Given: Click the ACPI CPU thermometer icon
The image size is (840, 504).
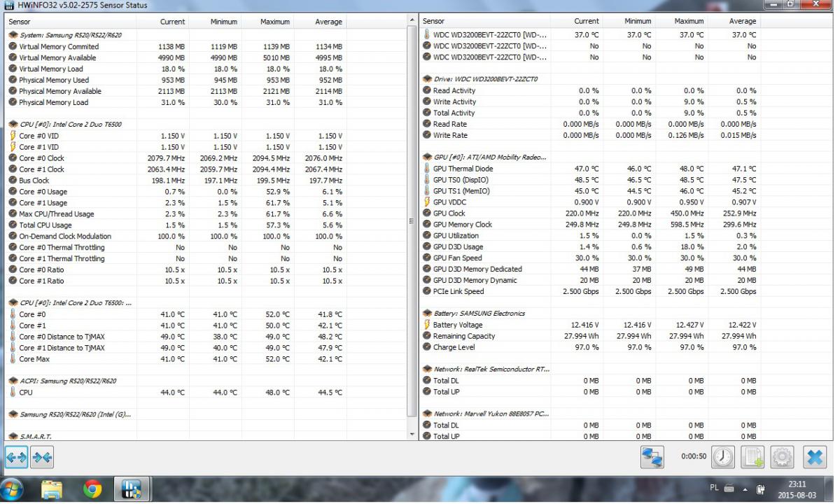Looking at the screenshot, I should [13, 393].
